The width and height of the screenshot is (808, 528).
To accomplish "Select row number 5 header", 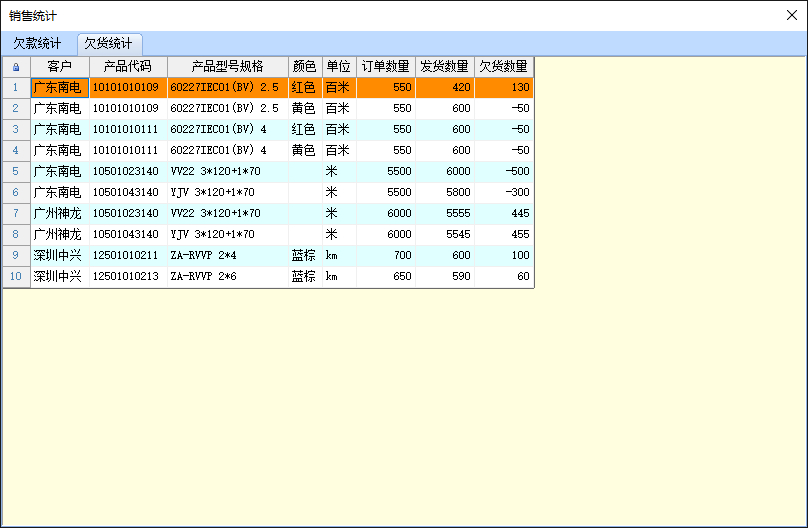I will click(x=16, y=171).
